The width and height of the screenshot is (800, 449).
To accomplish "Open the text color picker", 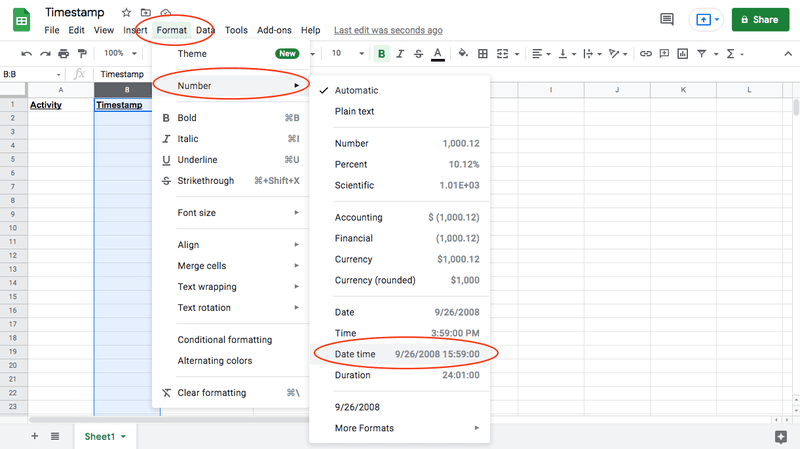I will tap(437, 54).
